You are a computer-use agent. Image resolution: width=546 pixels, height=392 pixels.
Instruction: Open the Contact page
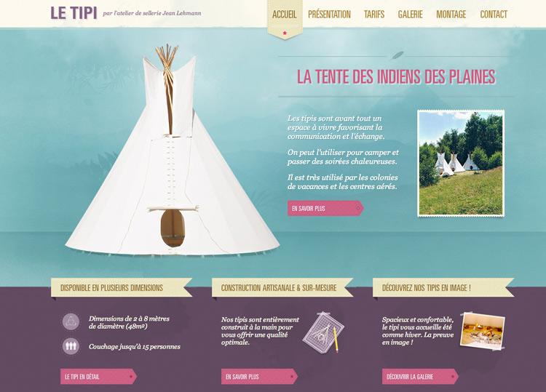494,15
